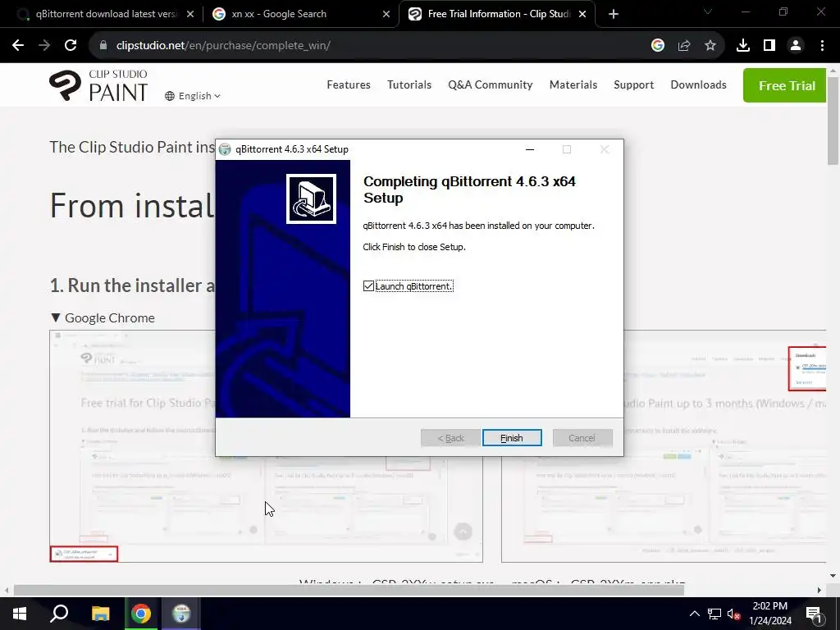This screenshot has height=630, width=840.
Task: Open File Explorer from taskbar
Action: pyautogui.click(x=100, y=614)
